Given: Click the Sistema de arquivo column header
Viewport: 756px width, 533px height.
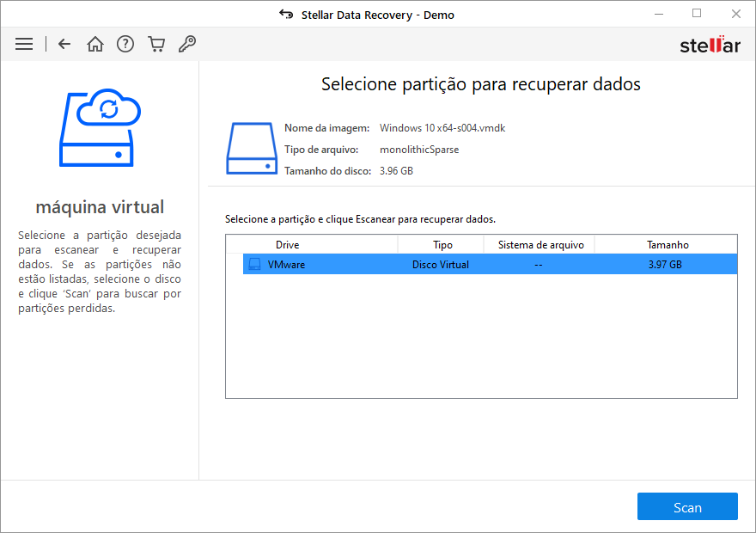Looking at the screenshot, I should [540, 245].
